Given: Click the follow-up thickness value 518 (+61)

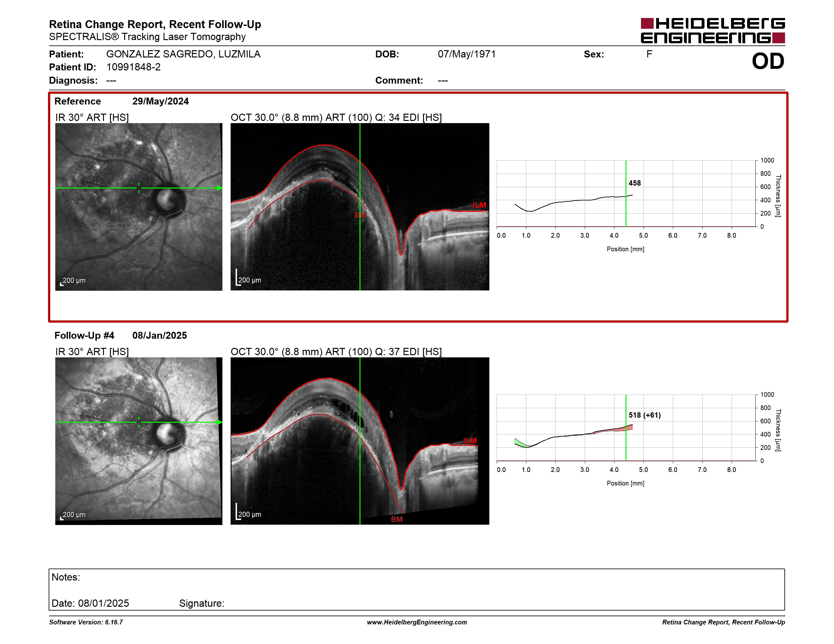Looking at the screenshot, I should (x=644, y=415).
